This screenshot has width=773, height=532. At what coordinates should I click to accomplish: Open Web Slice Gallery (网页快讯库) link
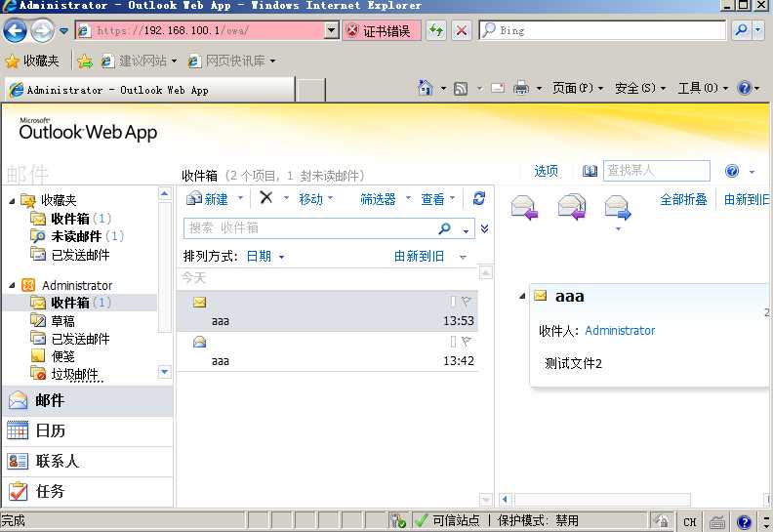[231, 61]
